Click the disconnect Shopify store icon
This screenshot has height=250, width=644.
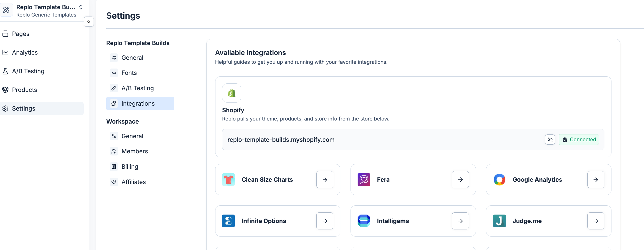pyautogui.click(x=550, y=139)
